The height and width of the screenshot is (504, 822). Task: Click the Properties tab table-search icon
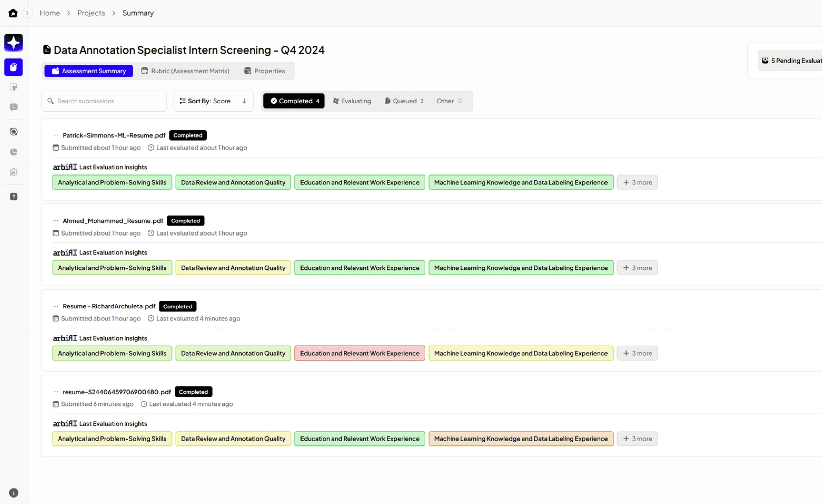tap(248, 71)
